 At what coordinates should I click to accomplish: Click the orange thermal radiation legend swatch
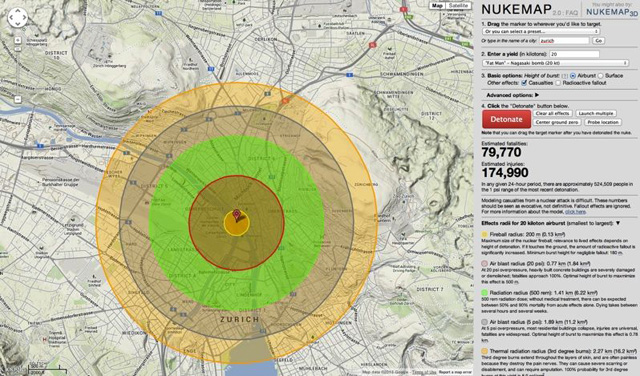(484, 351)
